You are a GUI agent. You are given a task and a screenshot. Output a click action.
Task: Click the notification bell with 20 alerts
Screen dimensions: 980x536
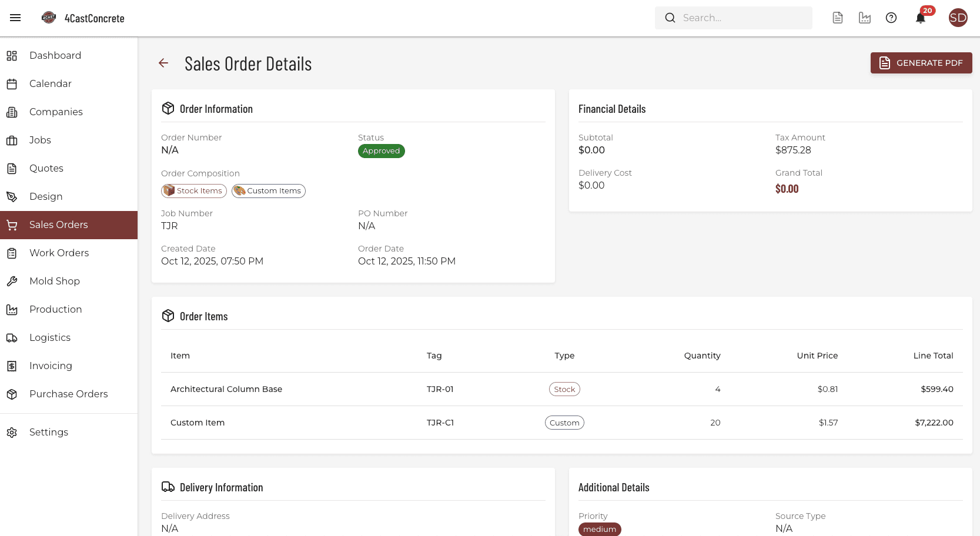(920, 18)
